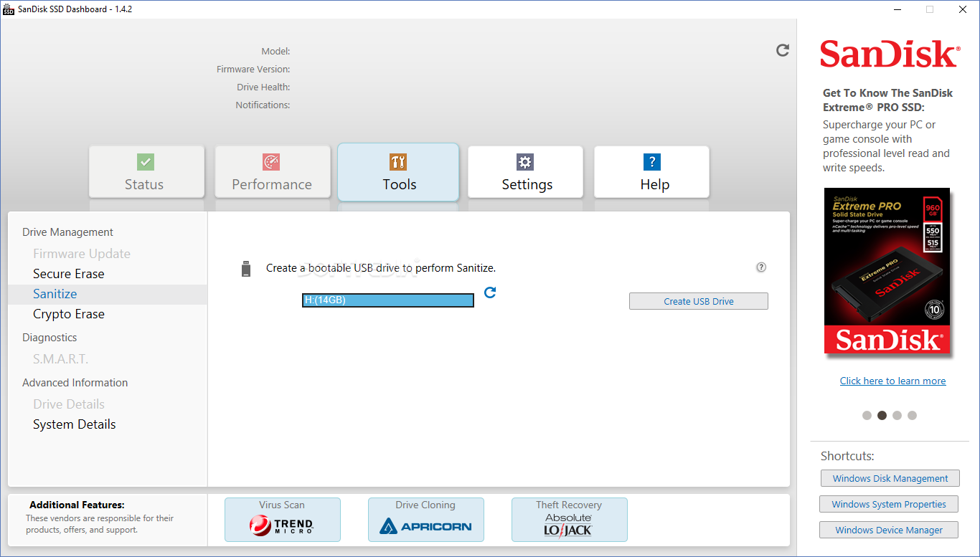Open Windows System Properties shortcut

(889, 504)
